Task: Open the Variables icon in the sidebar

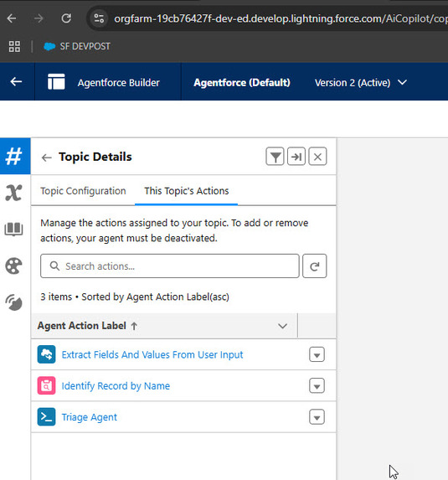Action: coord(13,193)
